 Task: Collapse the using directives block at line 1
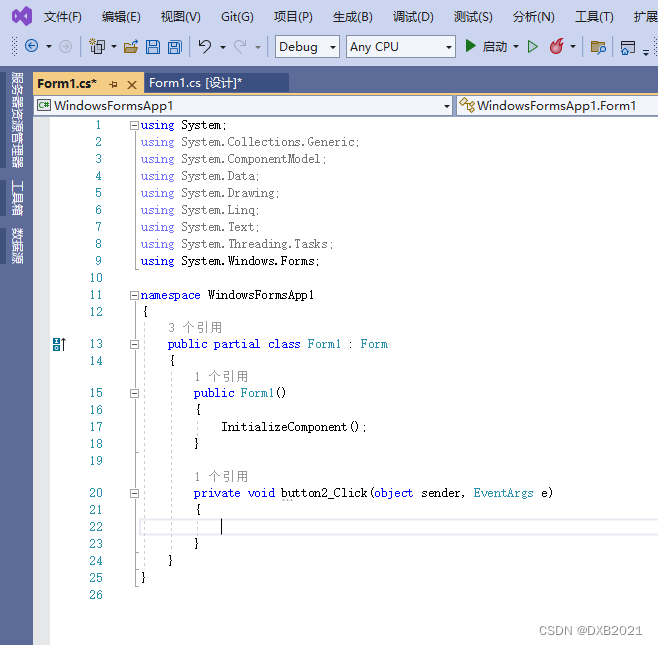click(x=134, y=125)
